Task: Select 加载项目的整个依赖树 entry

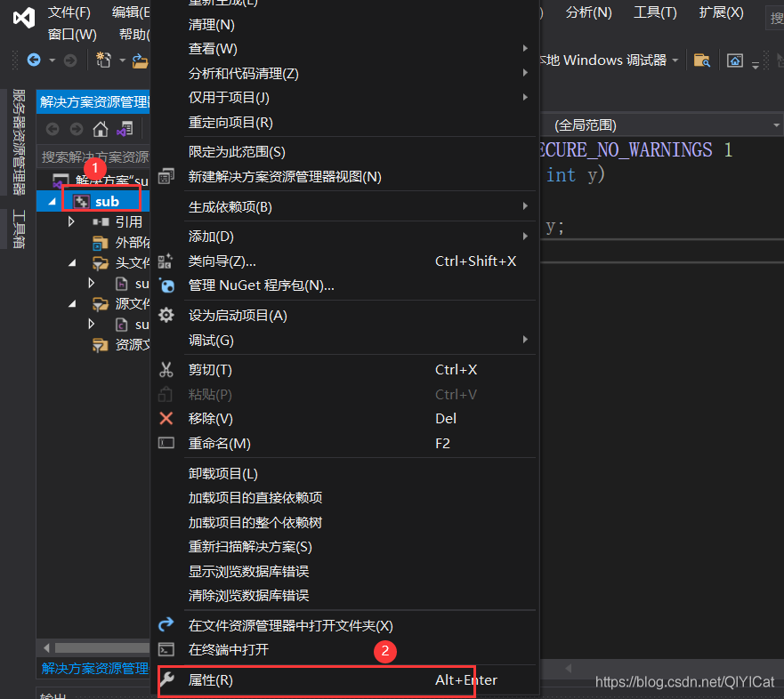Action: tap(345, 523)
